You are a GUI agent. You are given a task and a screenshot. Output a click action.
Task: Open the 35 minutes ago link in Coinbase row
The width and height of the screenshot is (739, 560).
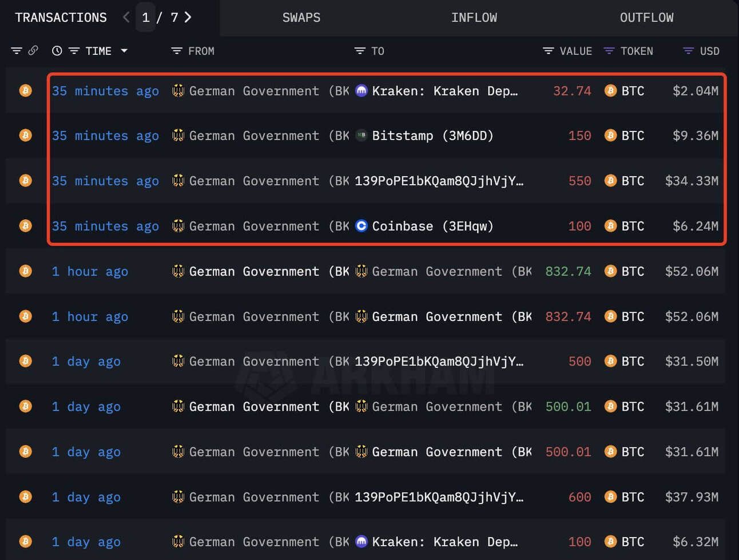[105, 226]
